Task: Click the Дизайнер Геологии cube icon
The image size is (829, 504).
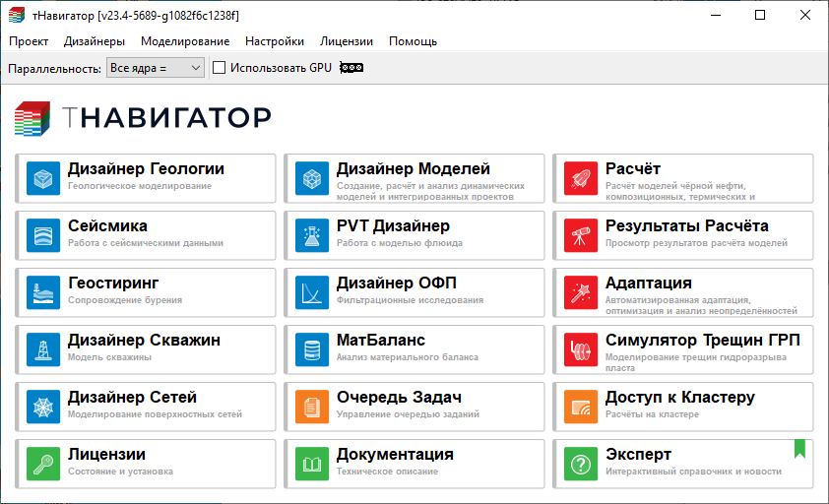Action: pos(42,178)
